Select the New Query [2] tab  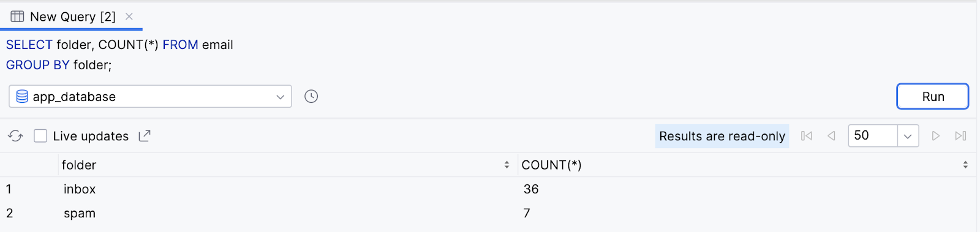[x=72, y=17]
